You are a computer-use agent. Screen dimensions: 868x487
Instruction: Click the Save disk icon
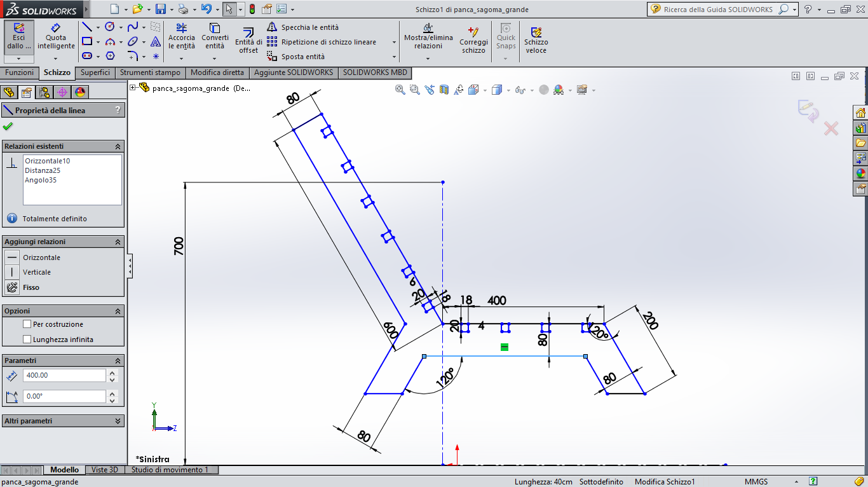pyautogui.click(x=161, y=9)
